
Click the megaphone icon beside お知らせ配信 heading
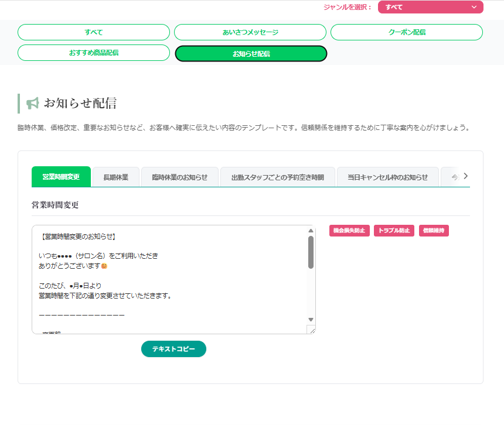(32, 104)
